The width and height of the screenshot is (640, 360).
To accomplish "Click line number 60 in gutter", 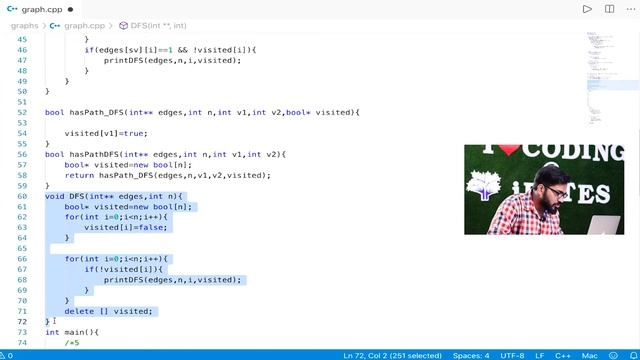I will tap(22, 196).
